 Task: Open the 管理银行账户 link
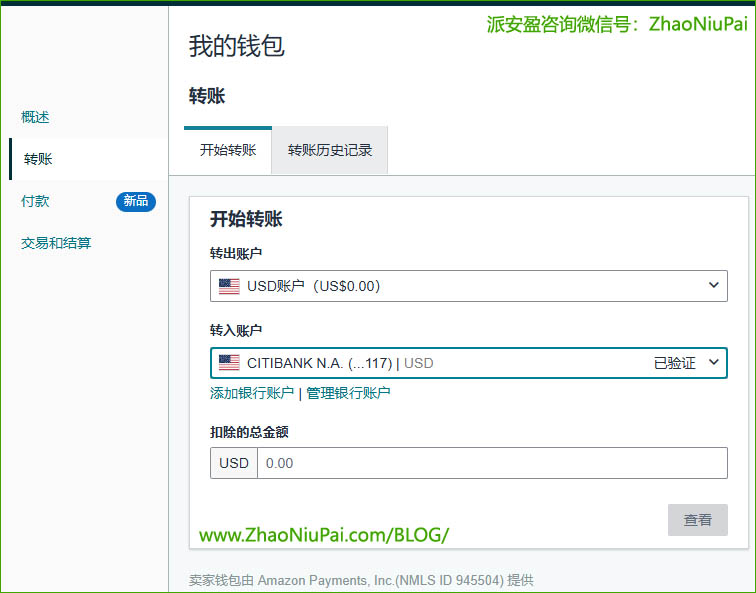pos(348,393)
